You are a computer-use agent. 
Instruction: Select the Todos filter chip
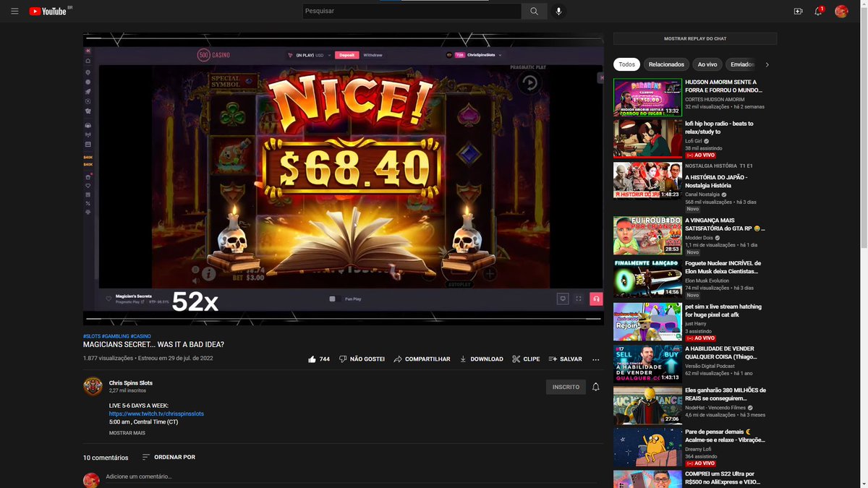(626, 64)
